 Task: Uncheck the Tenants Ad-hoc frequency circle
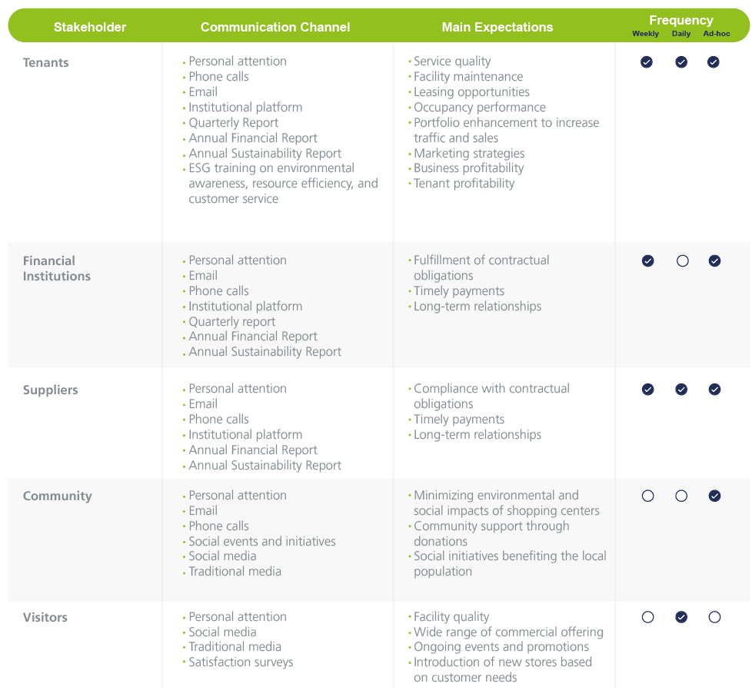point(714,62)
